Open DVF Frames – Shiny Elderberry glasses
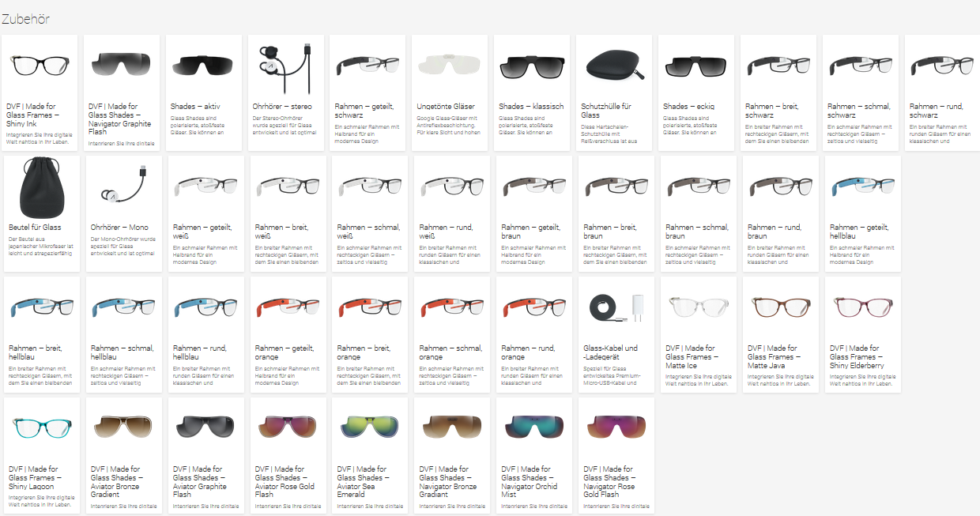The image size is (980, 516). 863,334
